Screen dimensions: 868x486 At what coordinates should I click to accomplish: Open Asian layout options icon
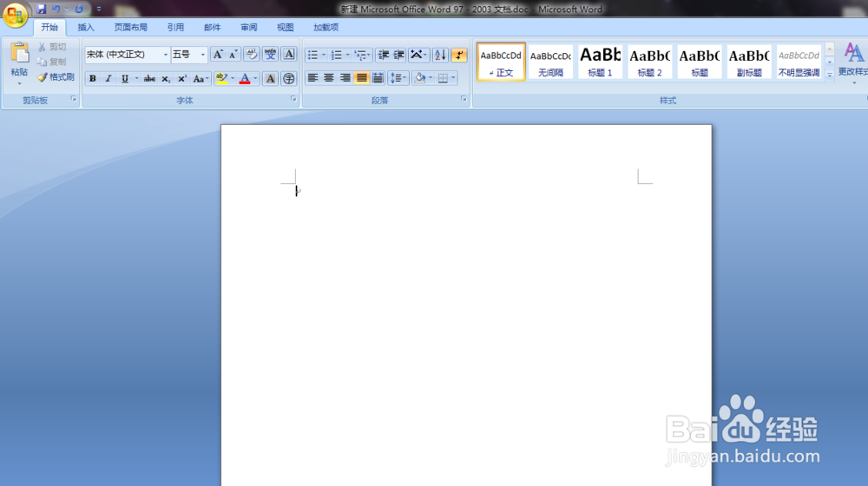click(418, 55)
